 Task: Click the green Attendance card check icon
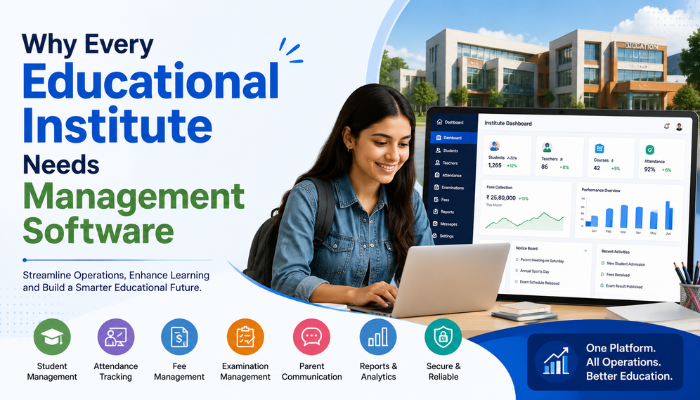point(650,150)
